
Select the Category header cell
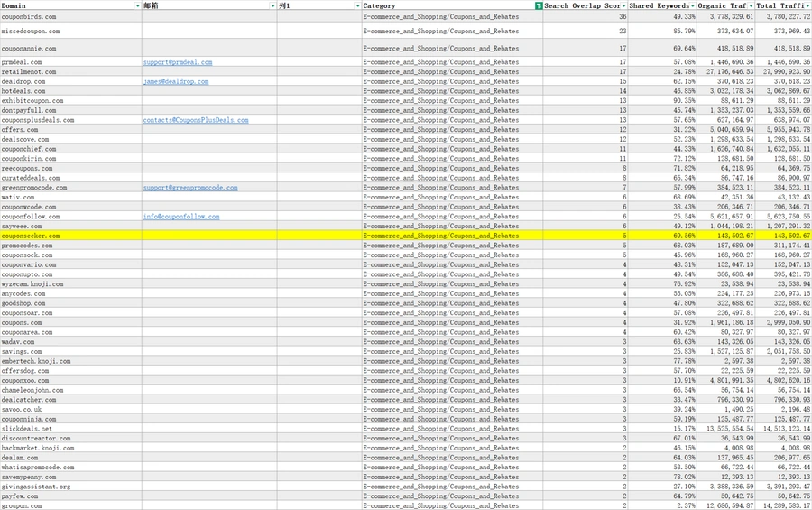tap(452, 5)
